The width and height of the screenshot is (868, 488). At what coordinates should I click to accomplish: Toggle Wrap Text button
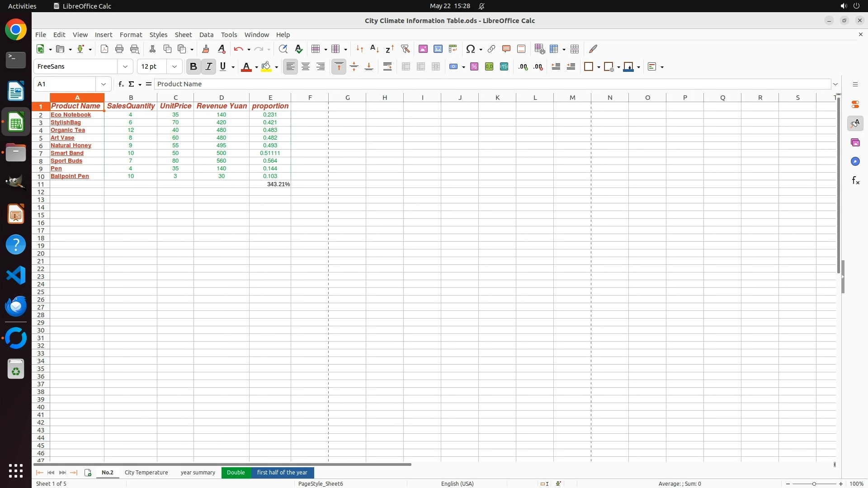tap(387, 67)
